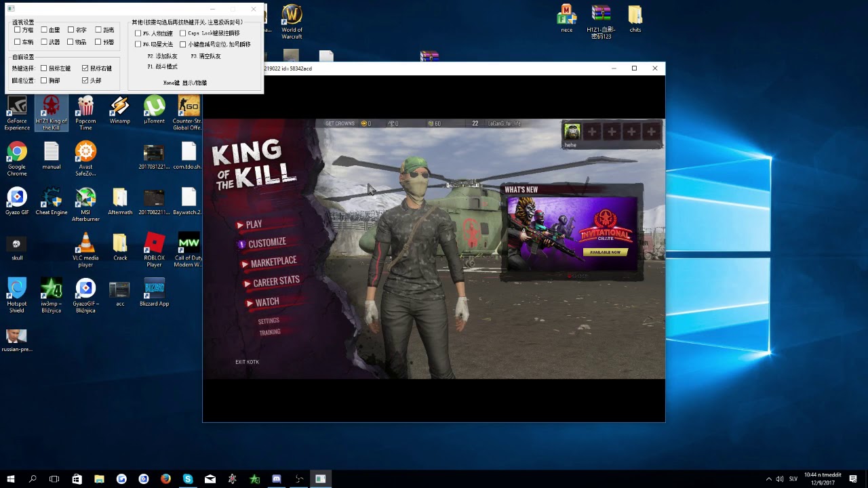This screenshot has width=868, height=488.
Task: Enable the 方框 checkbox
Action: (18, 30)
